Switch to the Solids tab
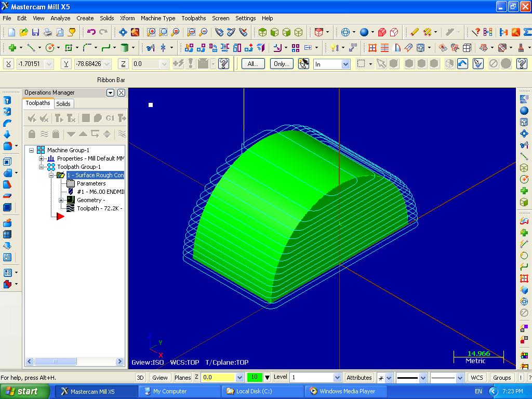This screenshot has height=399, width=532. (63, 103)
